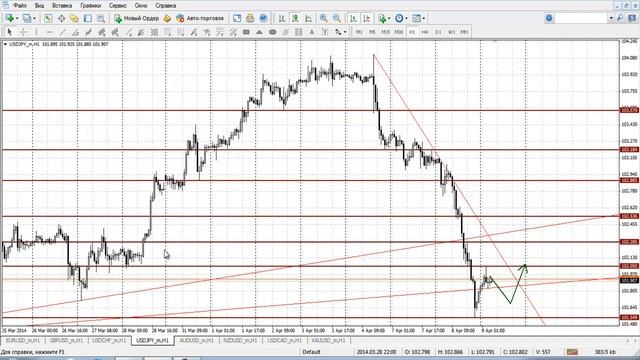This screenshot has height=360, width=640.
Task: Select the trendline by angle tool
Action: point(76,32)
